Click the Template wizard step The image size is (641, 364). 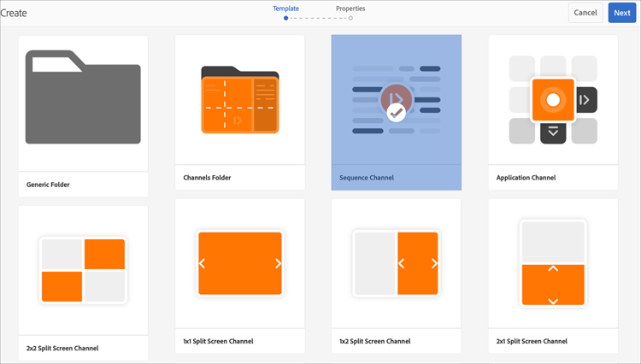click(x=285, y=9)
